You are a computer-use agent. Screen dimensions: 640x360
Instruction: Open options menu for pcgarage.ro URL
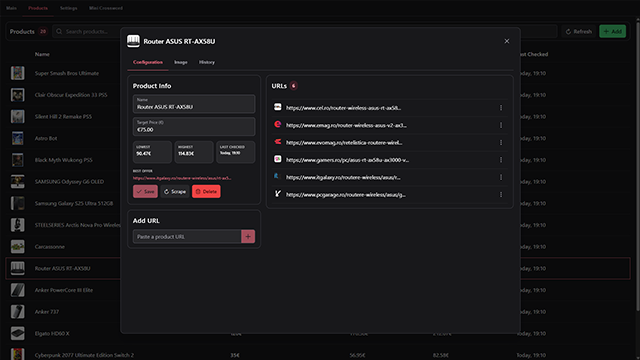coord(501,195)
